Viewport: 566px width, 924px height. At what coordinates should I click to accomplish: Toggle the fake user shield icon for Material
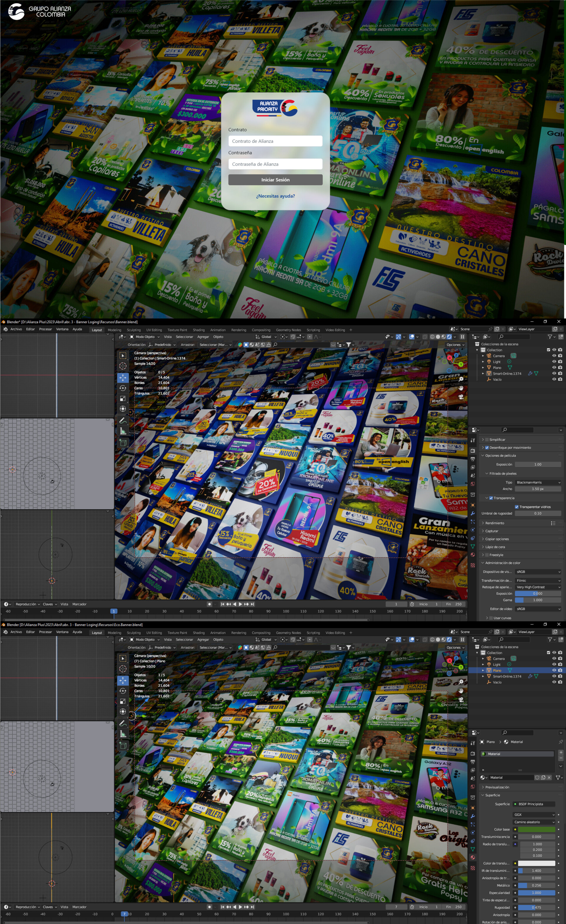(x=537, y=777)
